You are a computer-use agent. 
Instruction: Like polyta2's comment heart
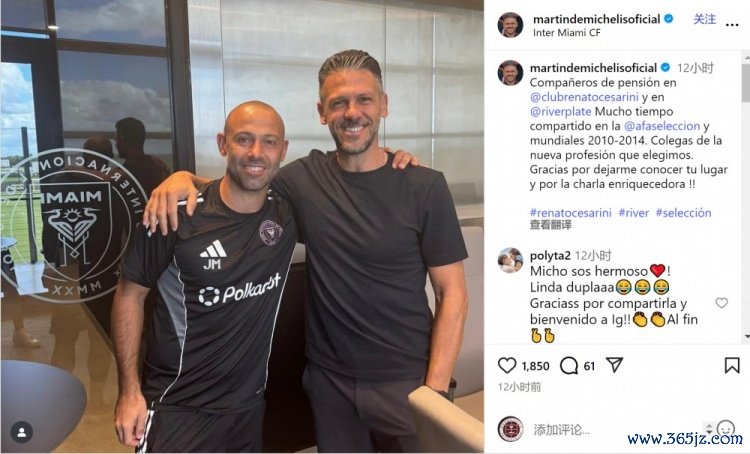tap(722, 303)
